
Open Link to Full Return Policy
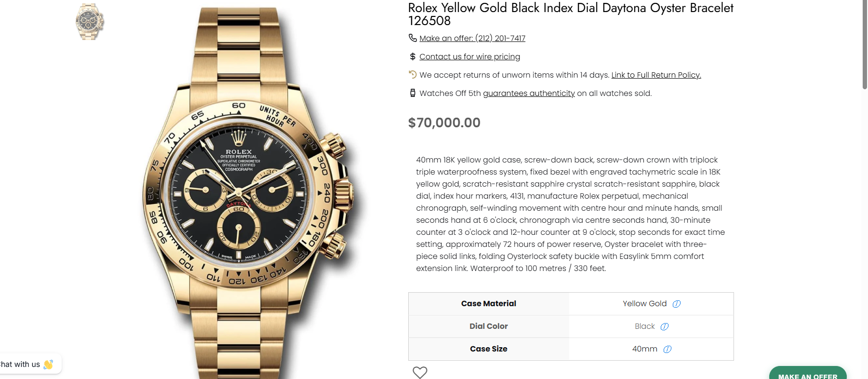tap(656, 75)
